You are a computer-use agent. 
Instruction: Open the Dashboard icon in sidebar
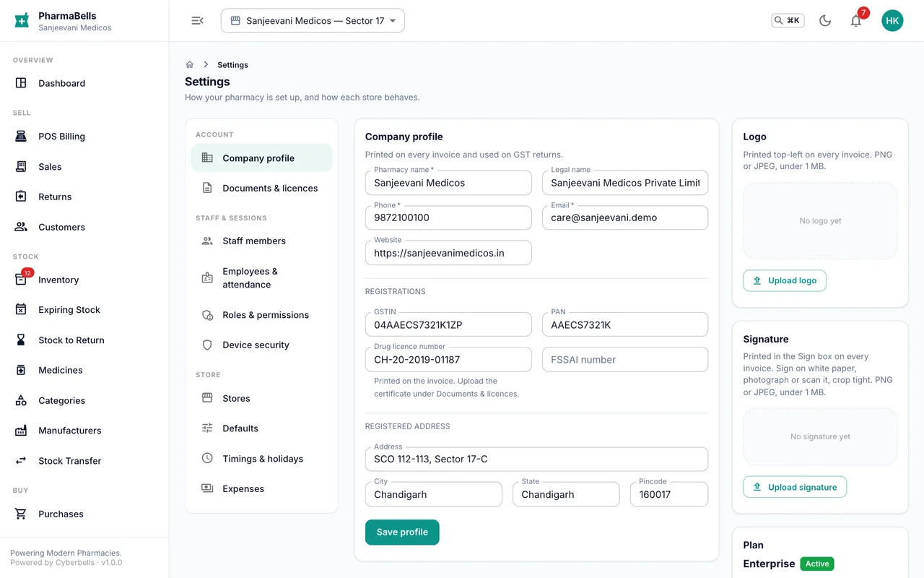[21, 83]
